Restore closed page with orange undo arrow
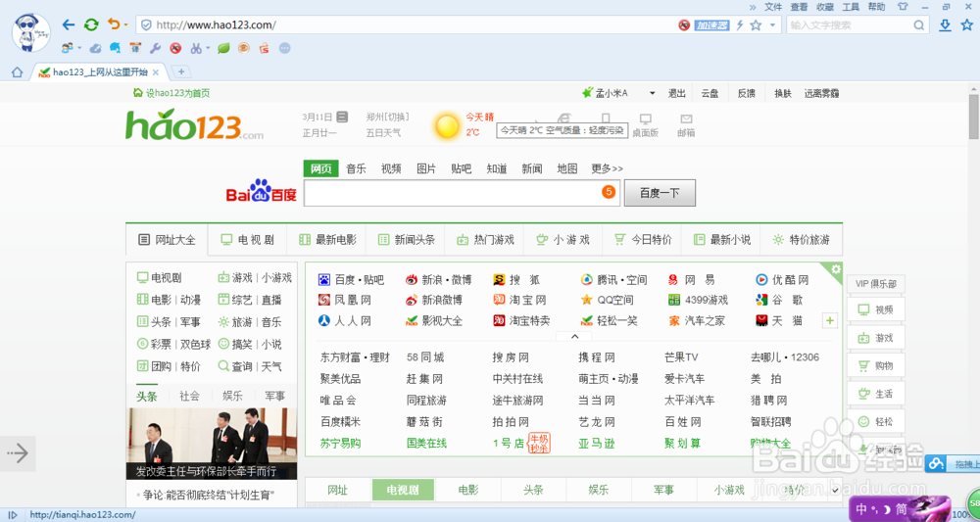Screen dimensions: 980x522 coord(114,24)
